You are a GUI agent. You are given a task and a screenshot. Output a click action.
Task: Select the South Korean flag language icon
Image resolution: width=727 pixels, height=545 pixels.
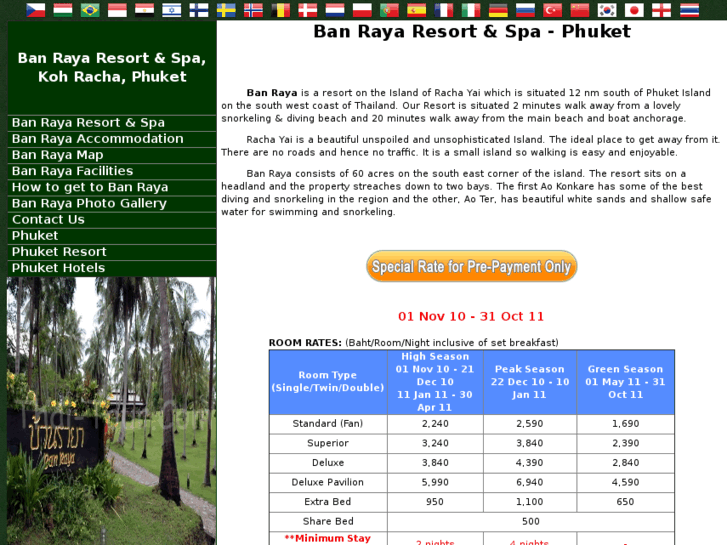[607, 10]
